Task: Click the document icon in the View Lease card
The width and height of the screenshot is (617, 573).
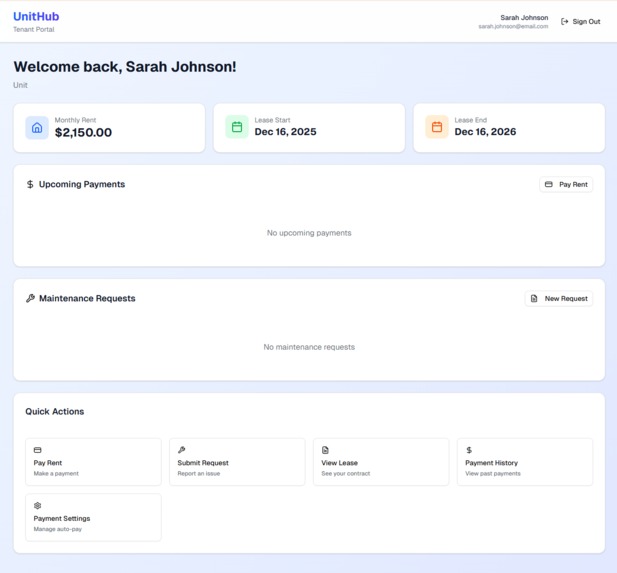Action: click(325, 450)
